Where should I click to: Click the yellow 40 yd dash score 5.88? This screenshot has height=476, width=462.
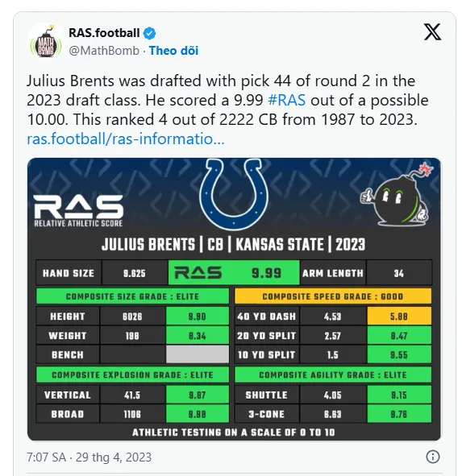point(399,317)
